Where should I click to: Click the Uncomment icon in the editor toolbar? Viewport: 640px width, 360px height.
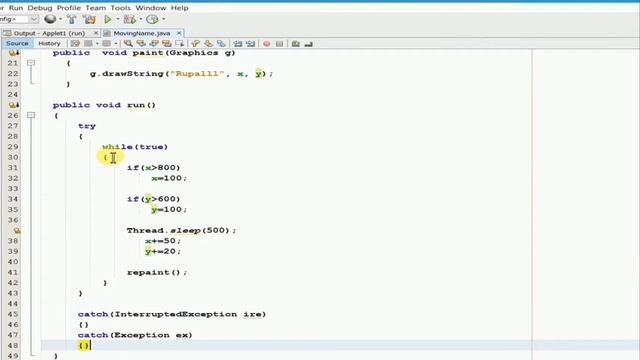coord(309,43)
